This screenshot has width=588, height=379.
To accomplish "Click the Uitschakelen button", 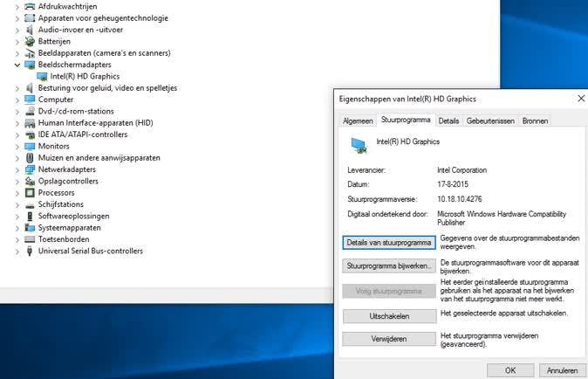I will click(x=390, y=316).
